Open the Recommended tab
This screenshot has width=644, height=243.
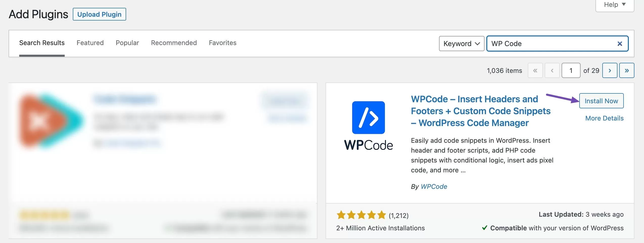pyautogui.click(x=174, y=43)
